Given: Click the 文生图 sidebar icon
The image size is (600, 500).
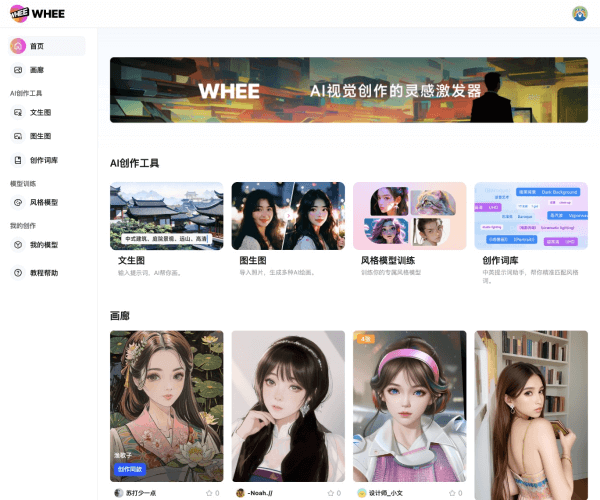Looking at the screenshot, I should pos(18,112).
